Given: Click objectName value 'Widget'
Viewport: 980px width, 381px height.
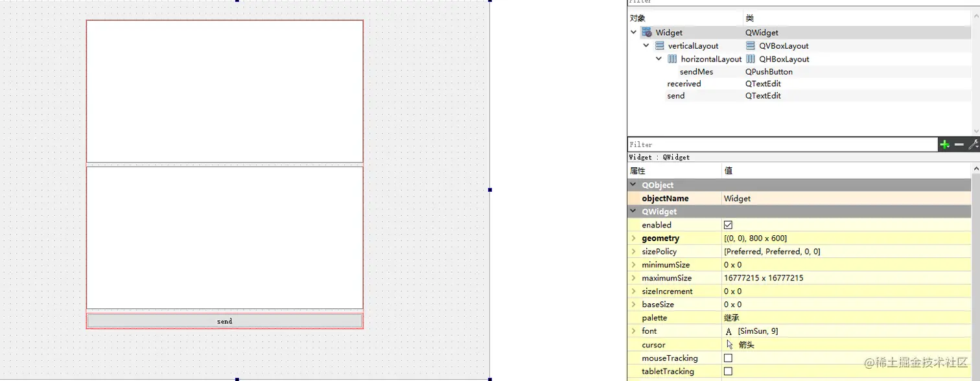Looking at the screenshot, I should (x=737, y=198).
